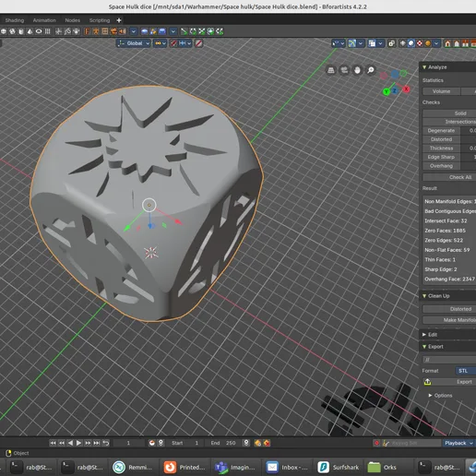Select rendered viewport shading
The height and width of the screenshot is (476, 476).
pos(428,43)
